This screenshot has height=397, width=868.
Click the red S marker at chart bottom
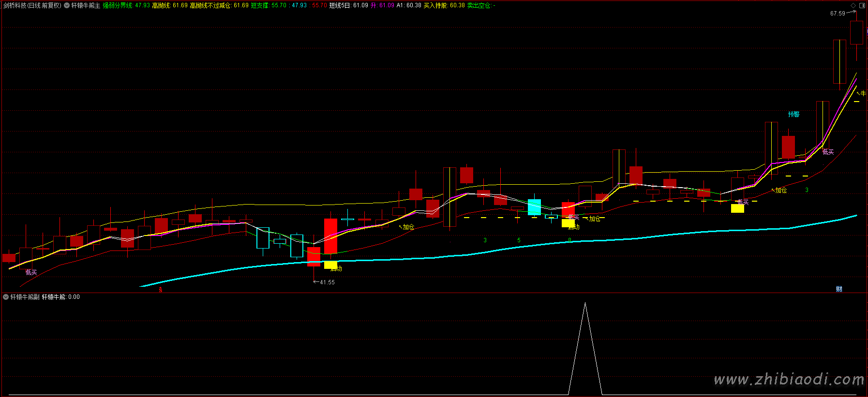click(161, 290)
